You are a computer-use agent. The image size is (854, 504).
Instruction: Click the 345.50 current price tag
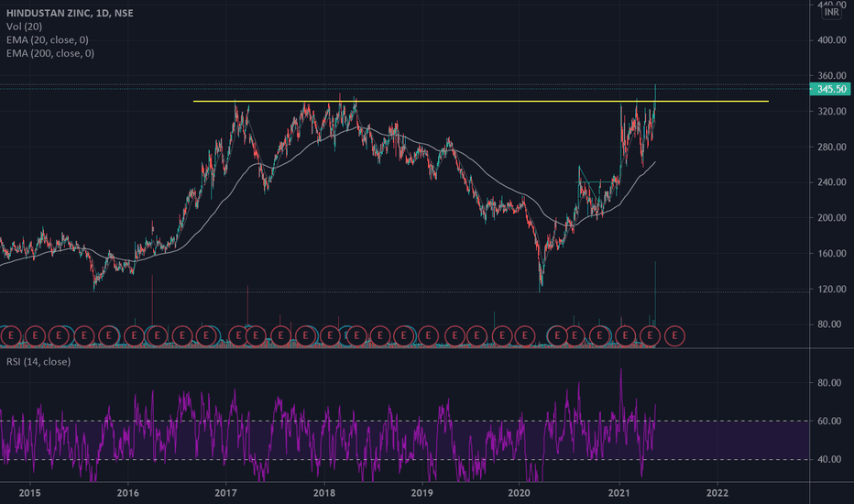(x=830, y=89)
